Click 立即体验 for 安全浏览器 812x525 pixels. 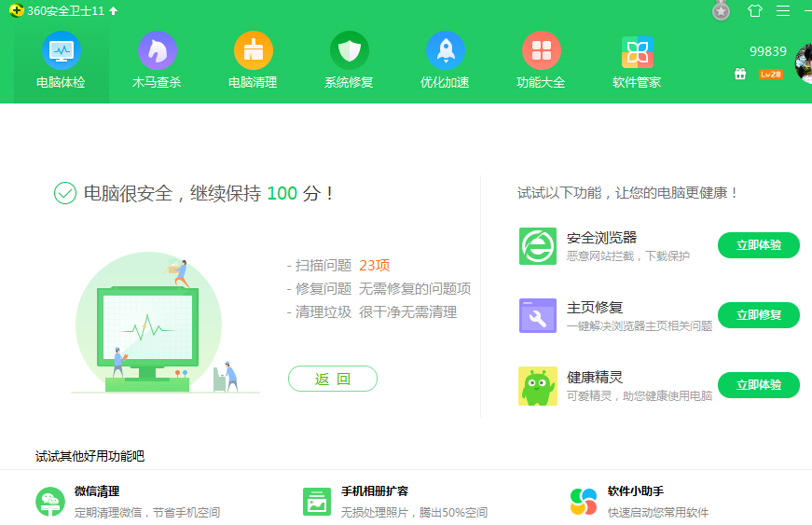(x=758, y=245)
